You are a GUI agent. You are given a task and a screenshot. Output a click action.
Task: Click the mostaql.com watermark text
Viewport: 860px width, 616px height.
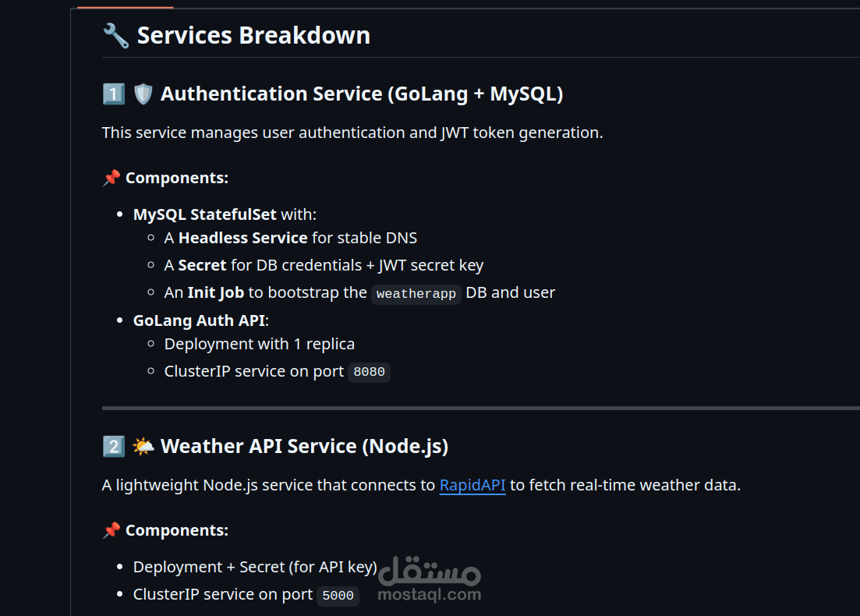(x=429, y=595)
